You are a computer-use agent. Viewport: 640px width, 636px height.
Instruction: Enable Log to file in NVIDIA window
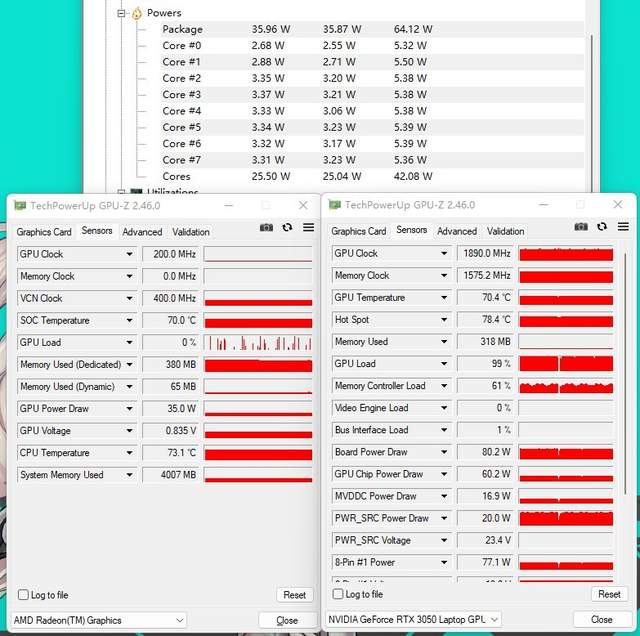tap(338, 594)
